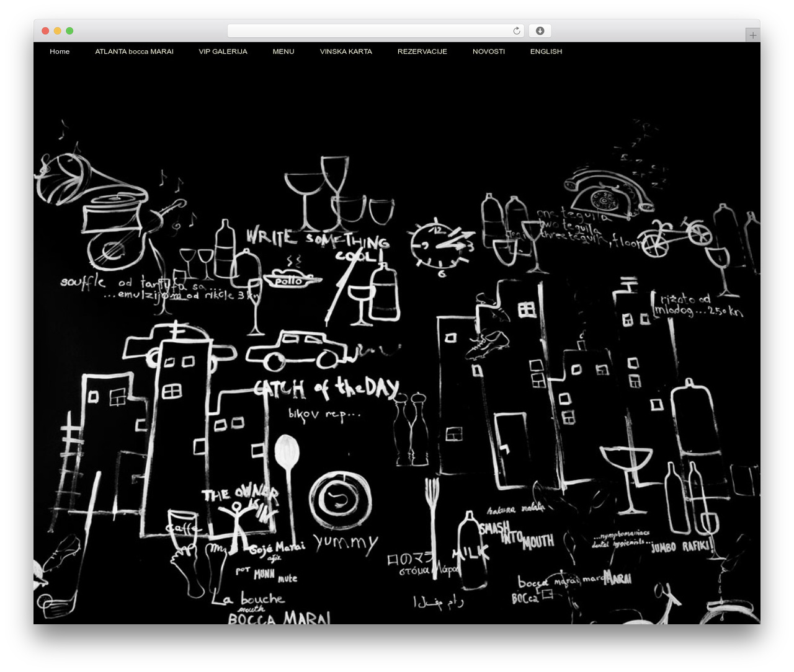Click the 'yummy' plate drawing
This screenshot has height=672, width=794.
coord(341,499)
